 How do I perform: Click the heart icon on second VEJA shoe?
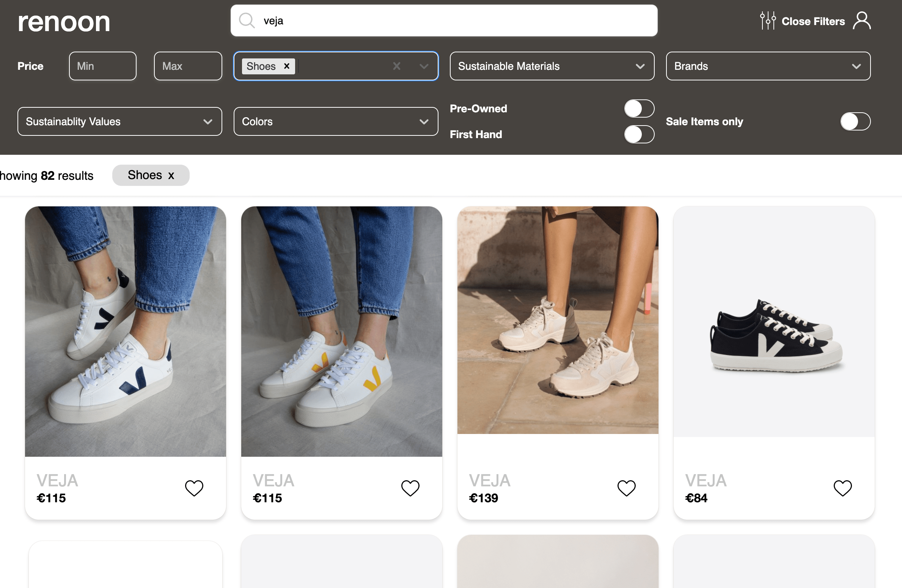tap(410, 488)
